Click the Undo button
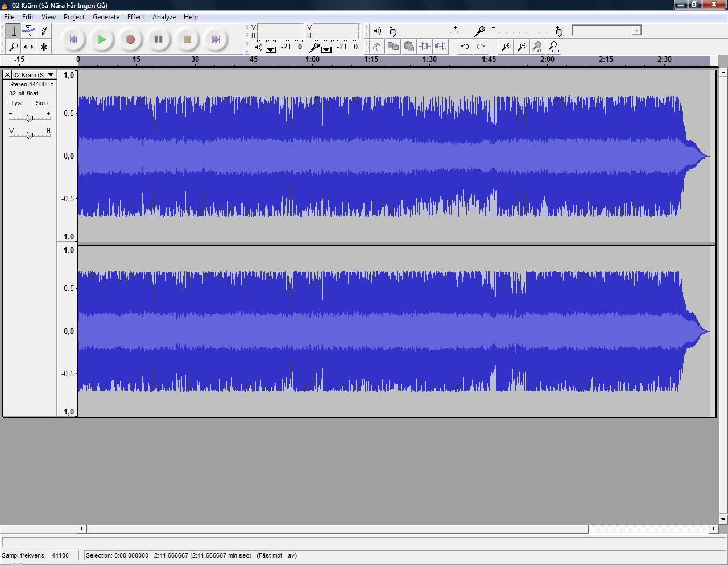This screenshot has width=728, height=565. click(x=465, y=47)
